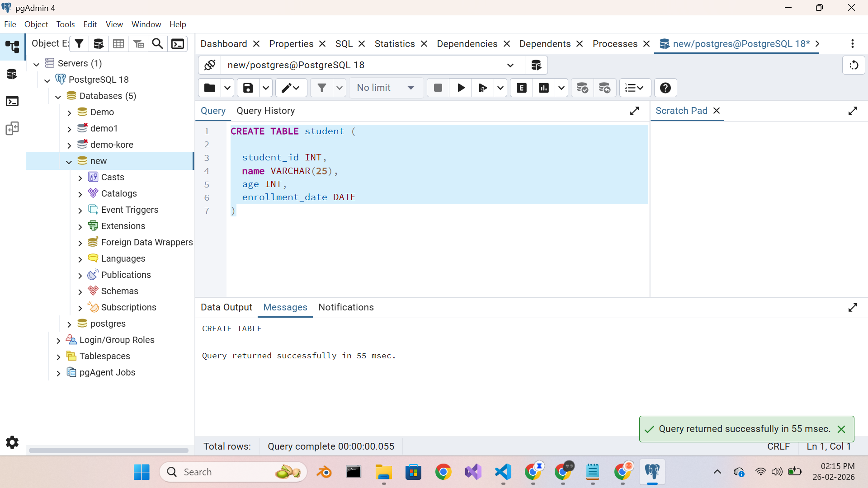Close the Scratch Pad panel

(x=717, y=111)
